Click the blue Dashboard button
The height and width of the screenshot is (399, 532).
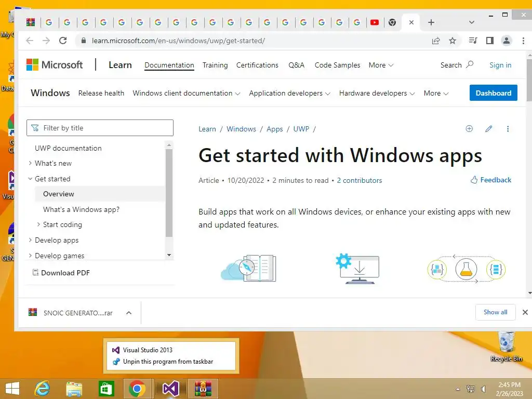click(494, 93)
